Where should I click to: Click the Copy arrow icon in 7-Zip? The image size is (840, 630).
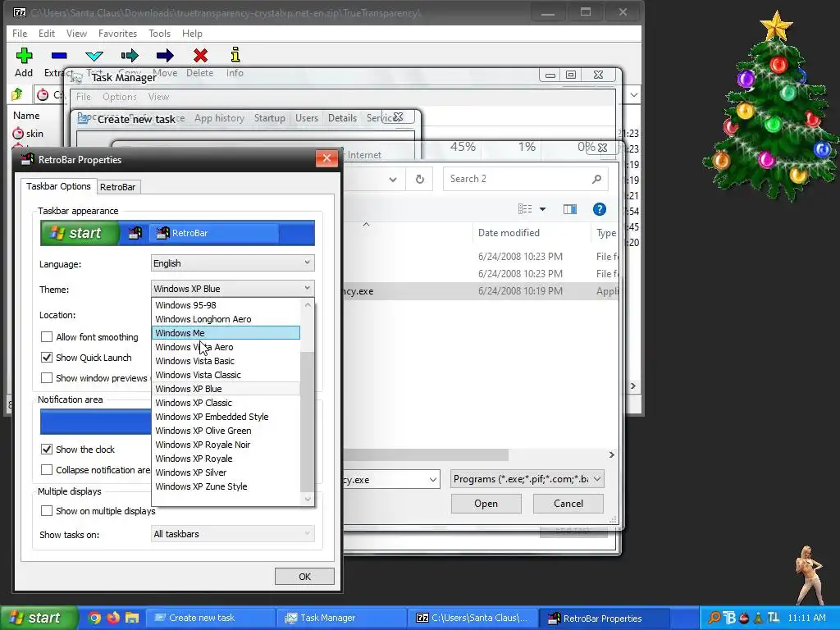pos(130,55)
